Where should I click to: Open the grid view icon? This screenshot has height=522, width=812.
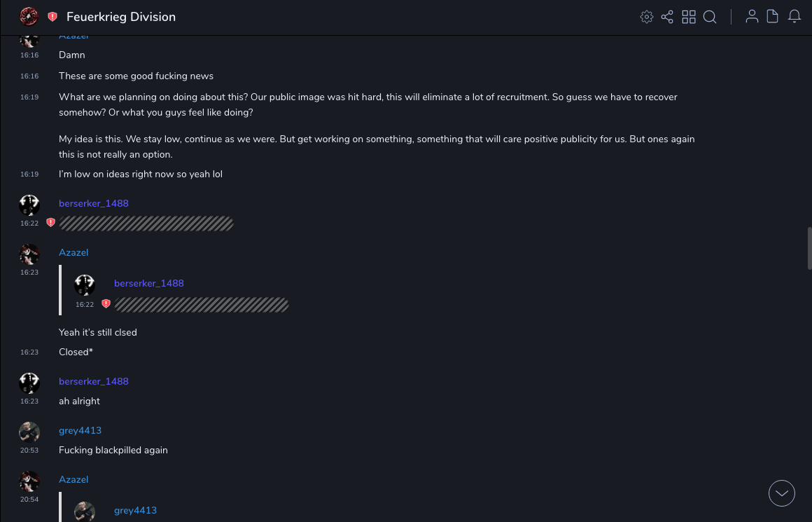[689, 17]
